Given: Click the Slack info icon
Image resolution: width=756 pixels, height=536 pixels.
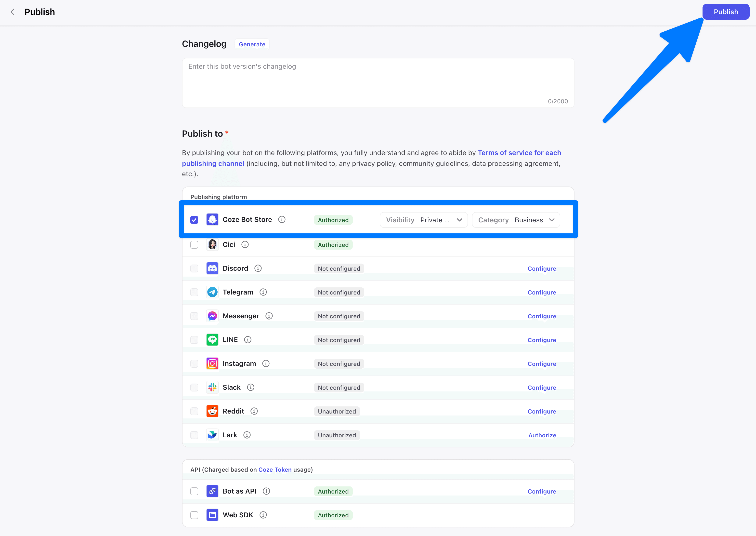Looking at the screenshot, I should pyautogui.click(x=251, y=387).
